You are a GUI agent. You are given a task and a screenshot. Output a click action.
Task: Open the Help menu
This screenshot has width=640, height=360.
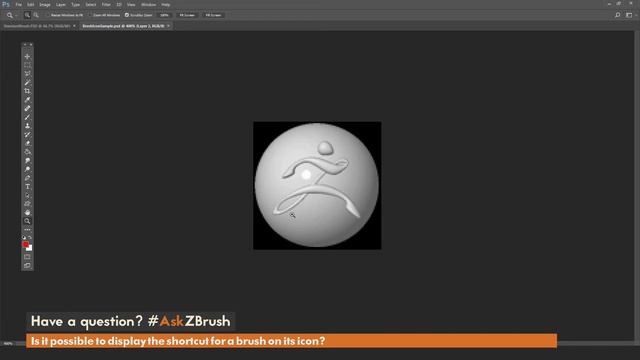[165, 4]
